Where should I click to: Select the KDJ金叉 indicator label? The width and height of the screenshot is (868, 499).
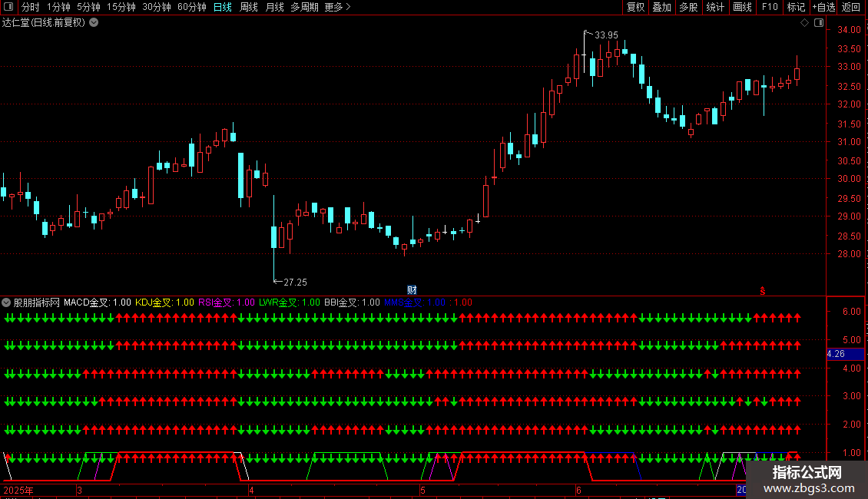pos(164,302)
